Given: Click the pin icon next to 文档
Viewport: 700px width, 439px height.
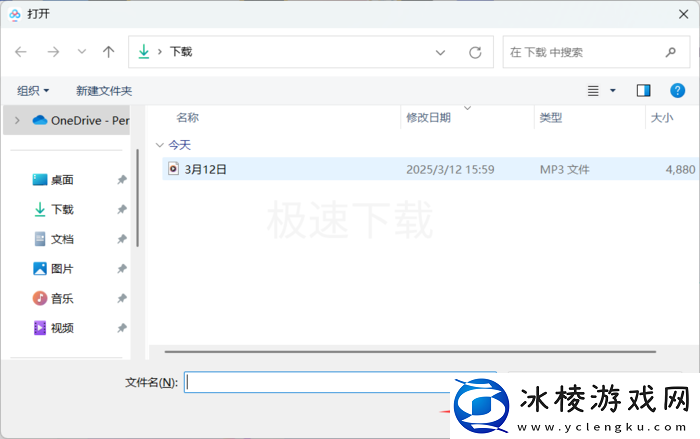Looking at the screenshot, I should pyautogui.click(x=121, y=239).
